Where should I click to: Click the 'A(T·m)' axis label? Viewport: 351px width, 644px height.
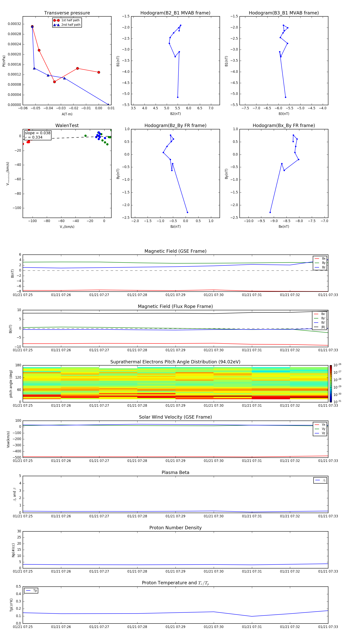pyautogui.click(x=67, y=114)
